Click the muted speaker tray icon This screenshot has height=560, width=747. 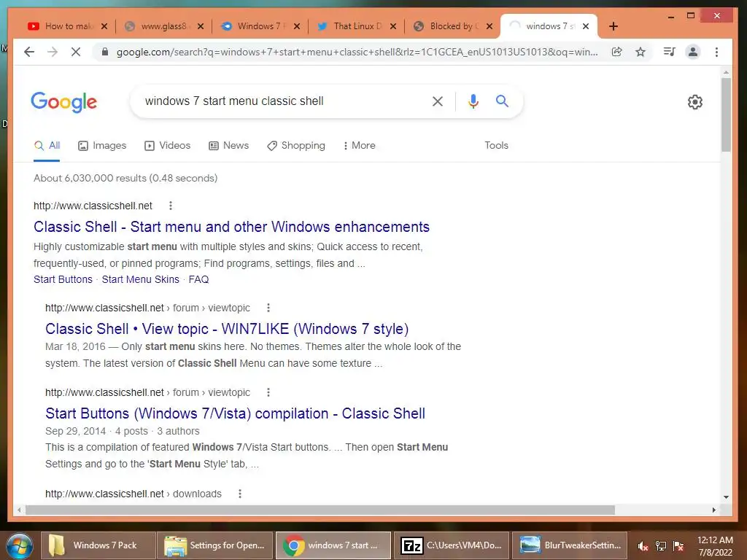pyautogui.click(x=643, y=546)
